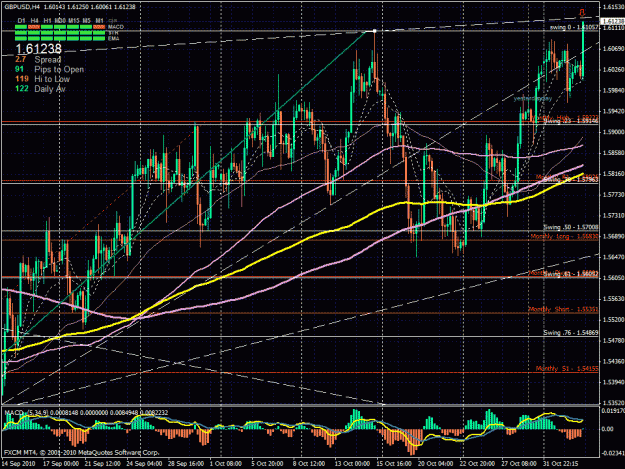The image size is (625, 469).
Task: Click the MACD row label in signal panel
Action: pyautogui.click(x=116, y=27)
